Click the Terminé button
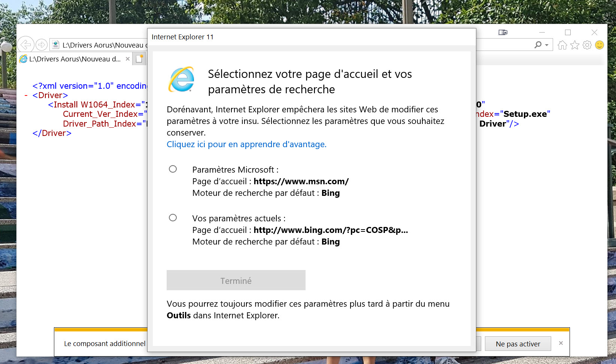The image size is (616, 364). pos(236,280)
